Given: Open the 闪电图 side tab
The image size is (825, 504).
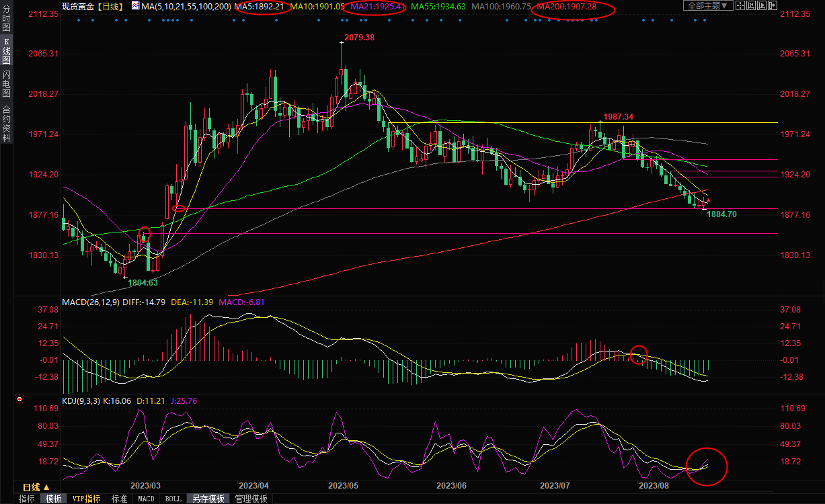Looking at the screenshot, I should [x=7, y=83].
